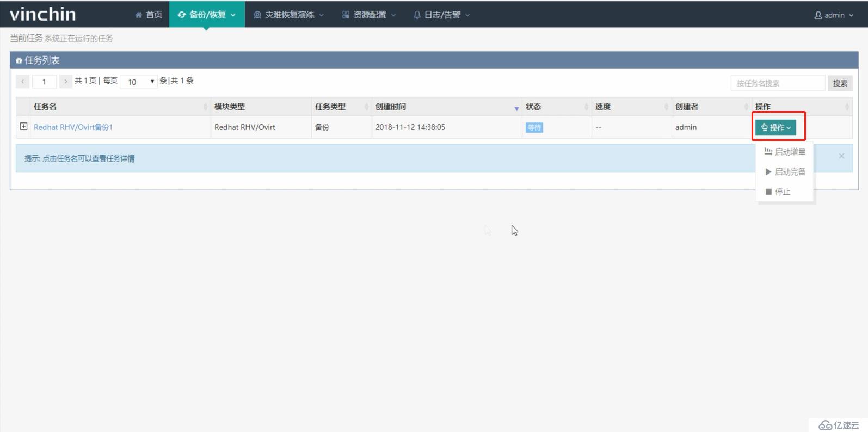Screen dimensions: 868x432
Task: Open the rows-per-page dropdown showing 10
Action: [139, 82]
